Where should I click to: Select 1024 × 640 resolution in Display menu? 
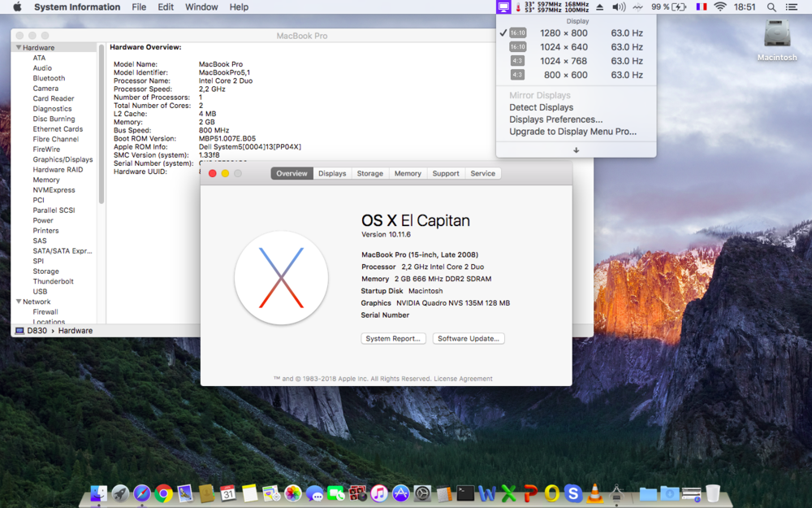tap(576, 46)
